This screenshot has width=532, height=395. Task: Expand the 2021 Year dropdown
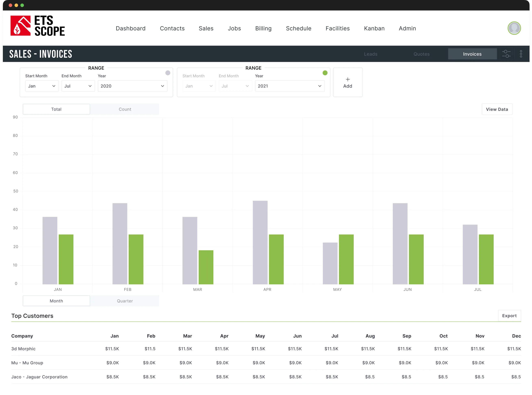290,86
